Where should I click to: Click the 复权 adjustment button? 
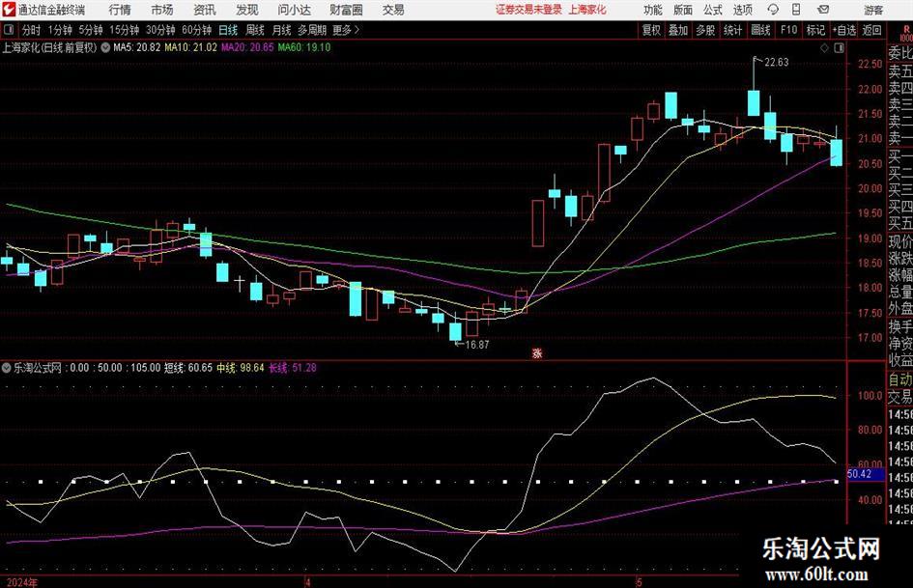pyautogui.click(x=651, y=30)
